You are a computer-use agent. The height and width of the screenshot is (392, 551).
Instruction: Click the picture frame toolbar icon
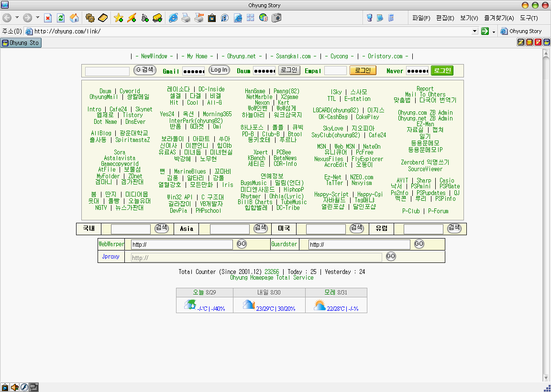click(x=212, y=18)
